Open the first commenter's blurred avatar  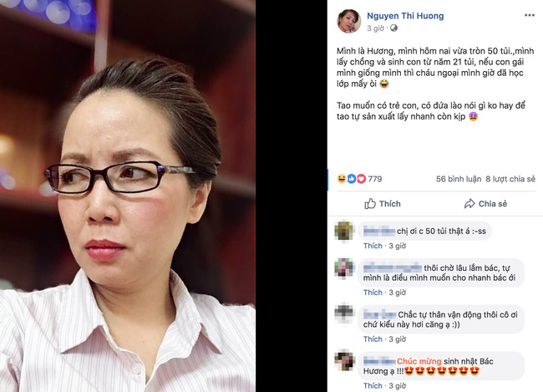point(344,231)
